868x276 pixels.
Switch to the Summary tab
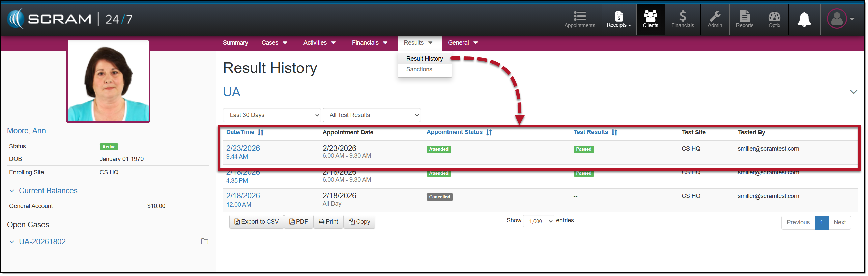click(x=235, y=43)
